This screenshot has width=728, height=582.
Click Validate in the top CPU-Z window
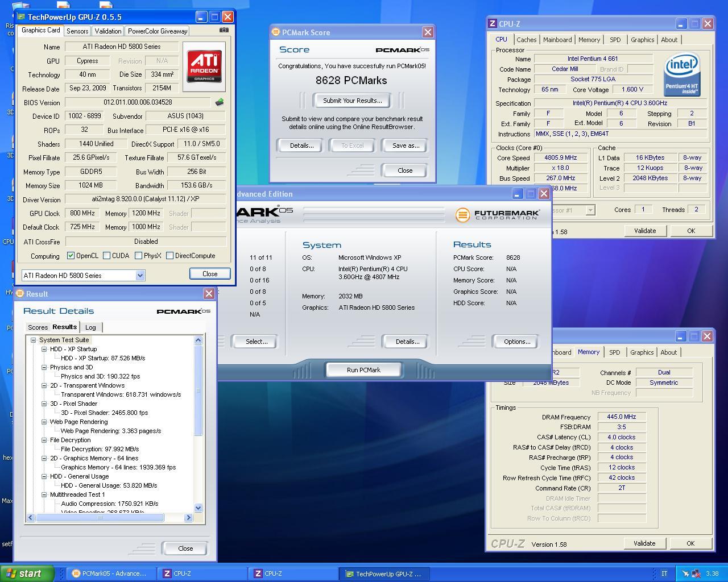coord(645,231)
